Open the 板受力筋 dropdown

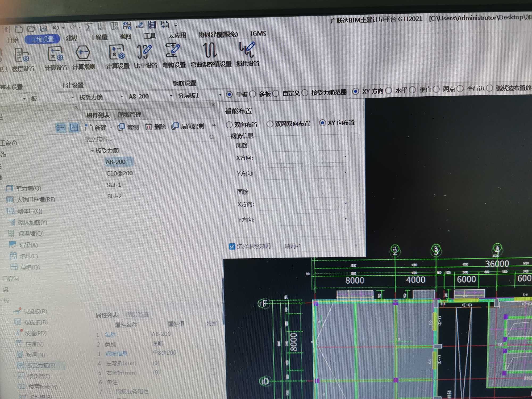pos(101,97)
